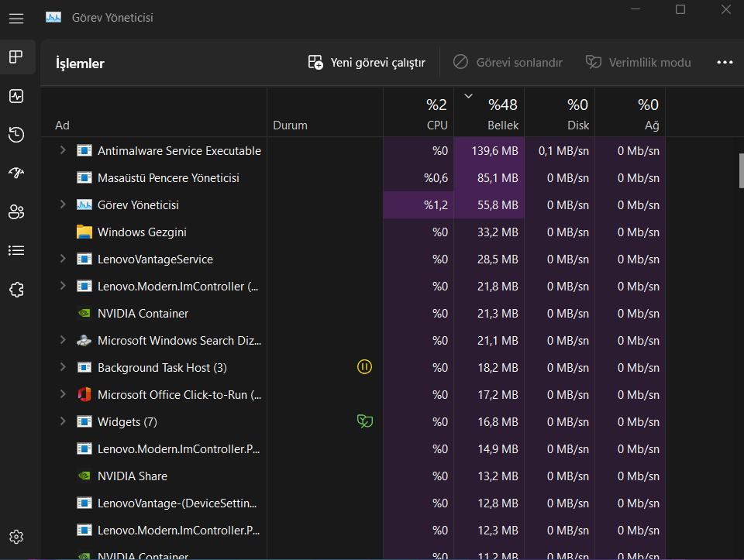Click Yeni görevi çalıştır button
The width and height of the screenshot is (744, 560).
pyautogui.click(x=367, y=63)
